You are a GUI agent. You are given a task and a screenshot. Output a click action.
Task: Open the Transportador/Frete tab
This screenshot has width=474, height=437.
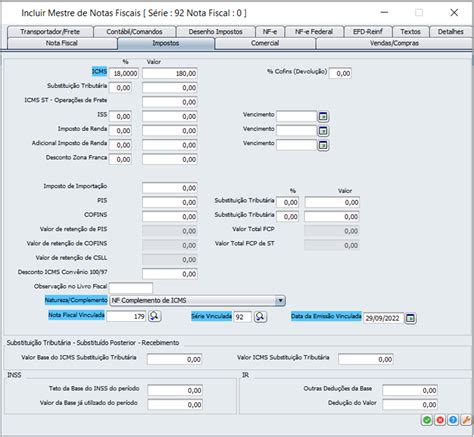[x=50, y=32]
